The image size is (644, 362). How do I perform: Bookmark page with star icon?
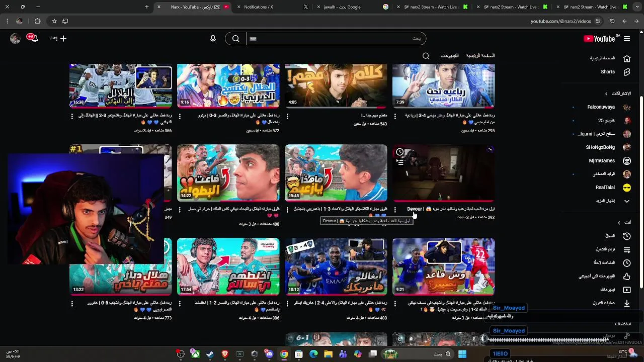point(54,21)
